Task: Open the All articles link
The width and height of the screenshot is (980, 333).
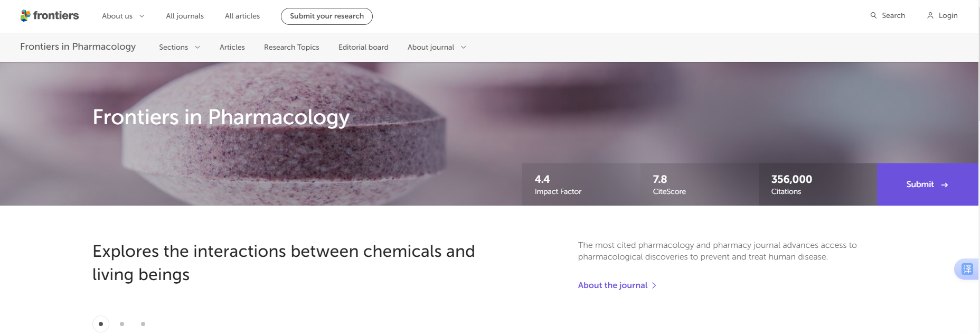Action: click(x=242, y=16)
